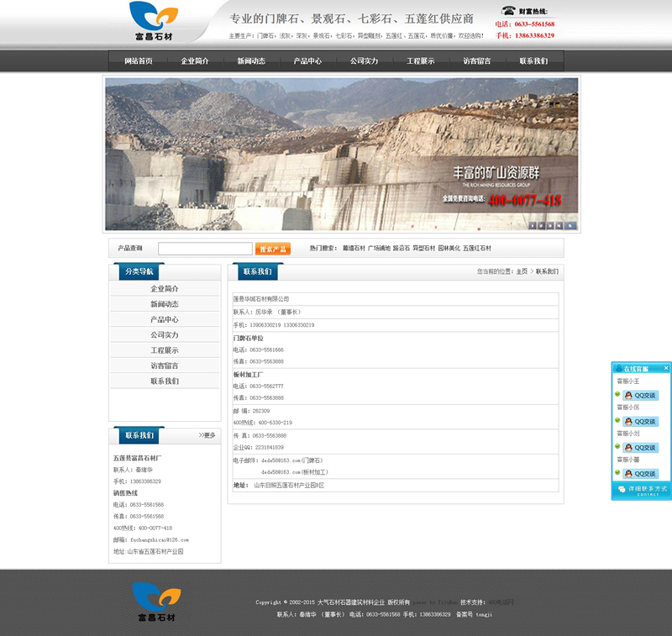
Task: Open QQ chat with 客服小房
Action: pos(640,421)
